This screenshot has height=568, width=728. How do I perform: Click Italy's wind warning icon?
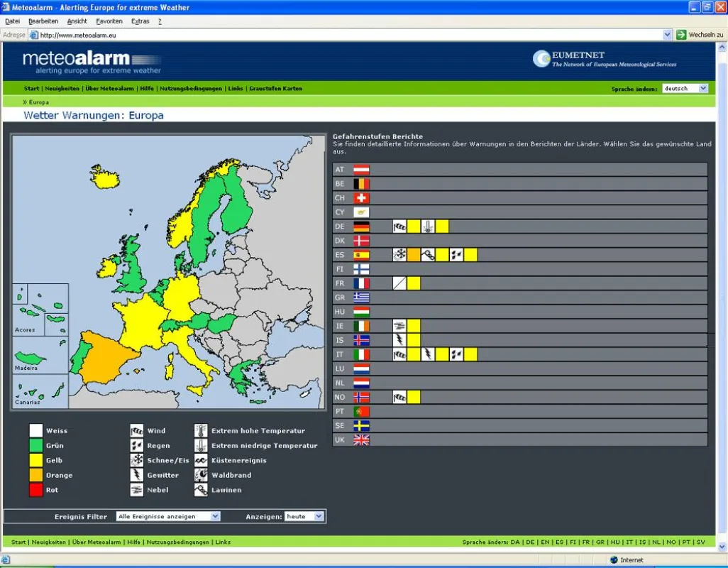point(399,354)
